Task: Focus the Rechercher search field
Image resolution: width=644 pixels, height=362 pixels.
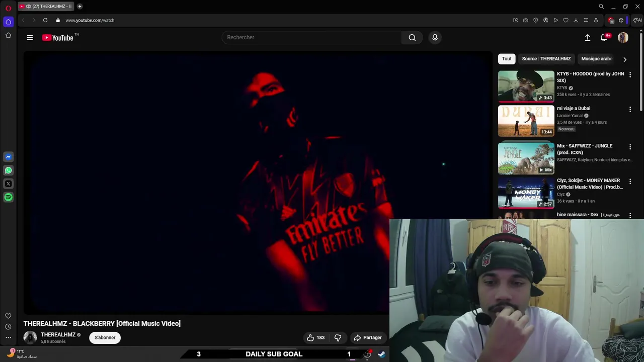Action: (312, 37)
